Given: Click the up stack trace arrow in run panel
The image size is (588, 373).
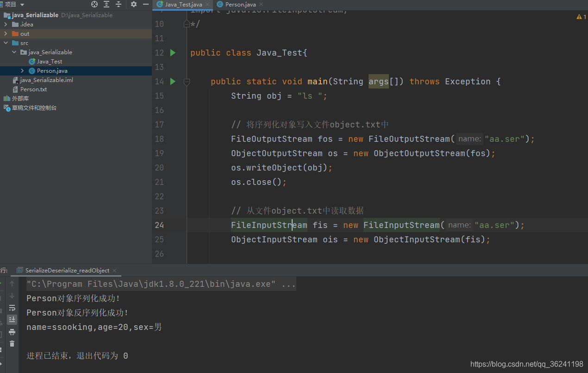Looking at the screenshot, I should tap(12, 284).
